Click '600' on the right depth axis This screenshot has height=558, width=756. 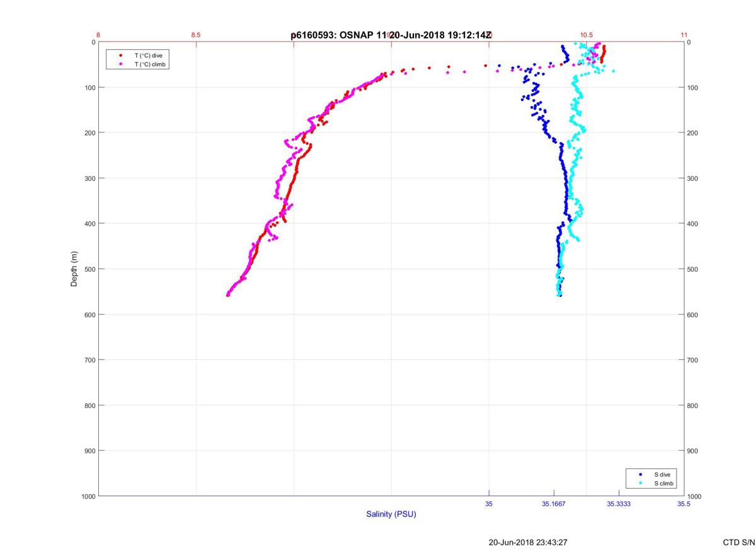pyautogui.click(x=693, y=315)
